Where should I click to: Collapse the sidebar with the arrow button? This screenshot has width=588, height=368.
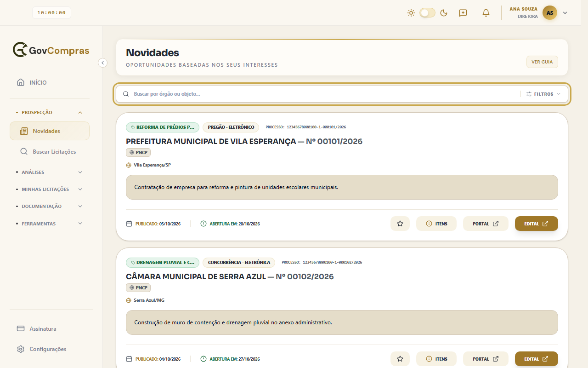[102, 63]
